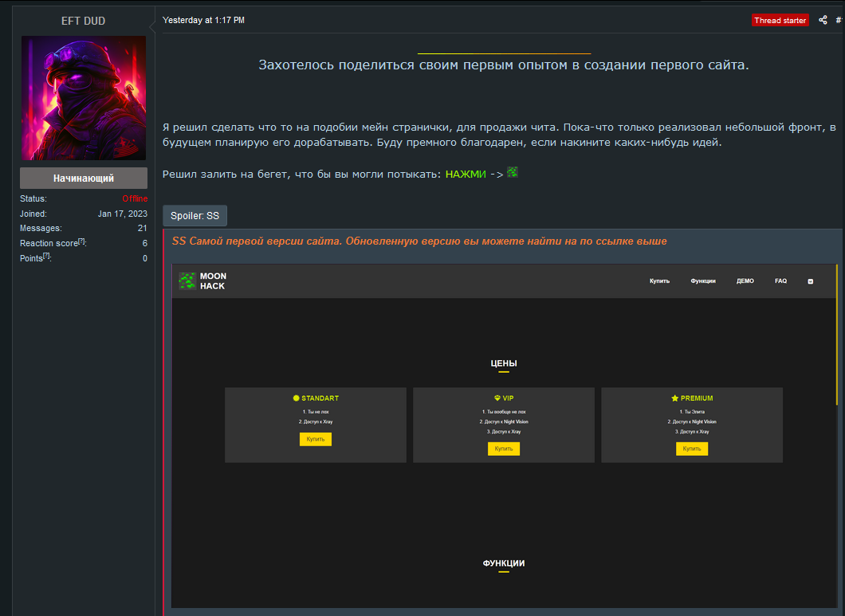Click the Moon Hack green logo icon
This screenshot has height=616, width=845.
coord(187,281)
